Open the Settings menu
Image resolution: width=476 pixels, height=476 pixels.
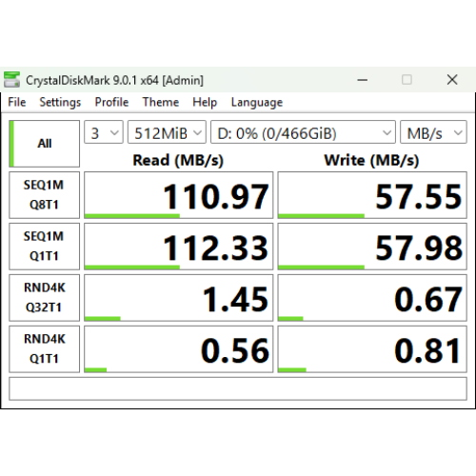coord(60,102)
